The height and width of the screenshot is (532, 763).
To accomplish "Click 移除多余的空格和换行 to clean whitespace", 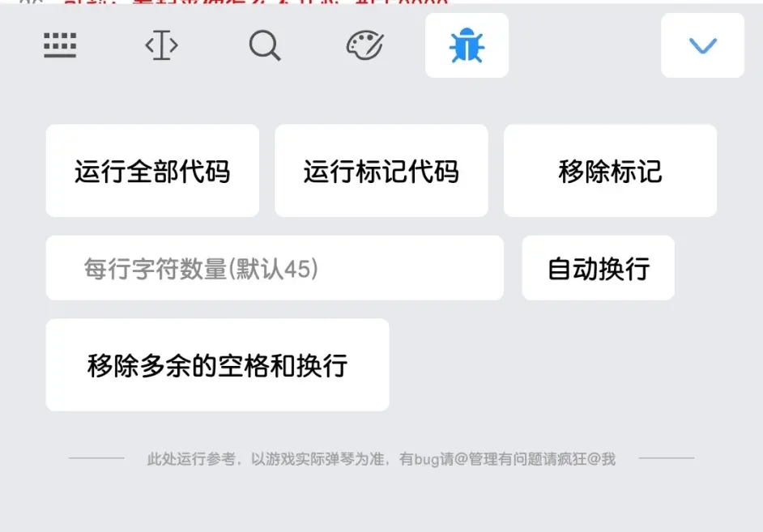I will point(217,364).
